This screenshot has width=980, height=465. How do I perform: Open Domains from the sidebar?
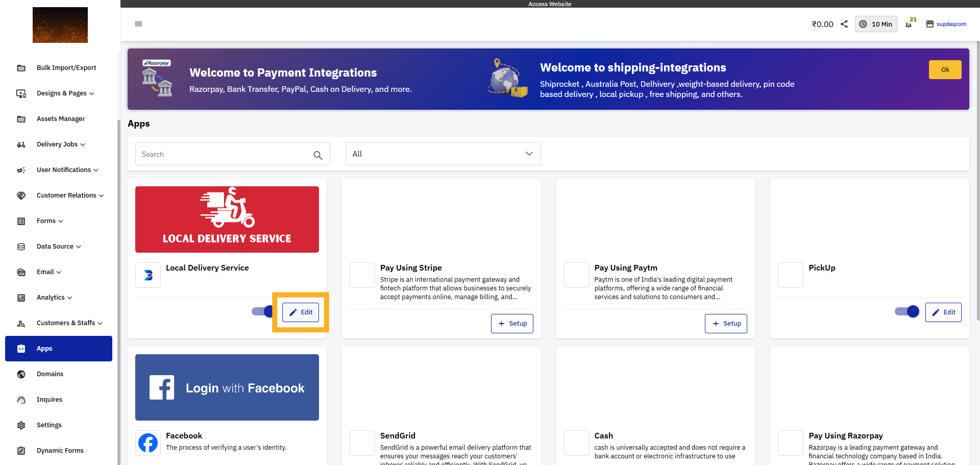[x=50, y=374]
